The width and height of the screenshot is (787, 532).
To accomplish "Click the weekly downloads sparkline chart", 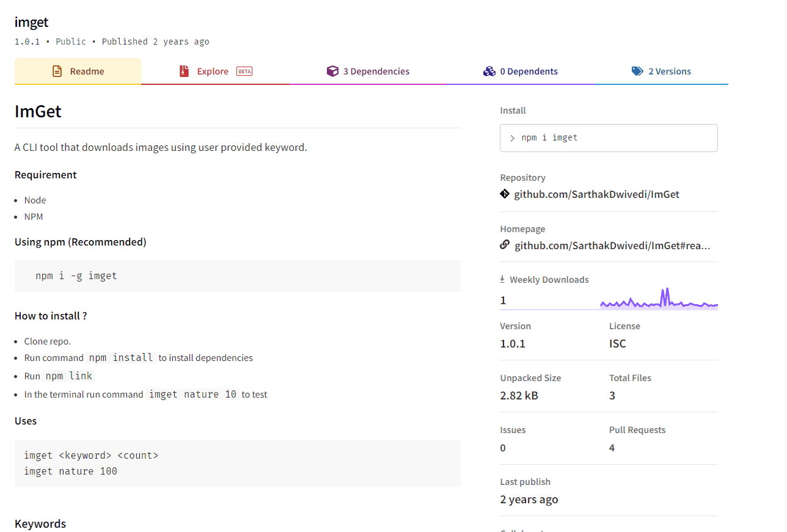I will coord(659,299).
